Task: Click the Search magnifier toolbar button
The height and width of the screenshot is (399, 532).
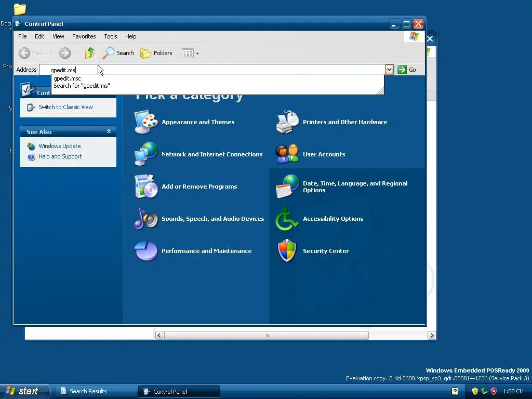Action: point(118,53)
